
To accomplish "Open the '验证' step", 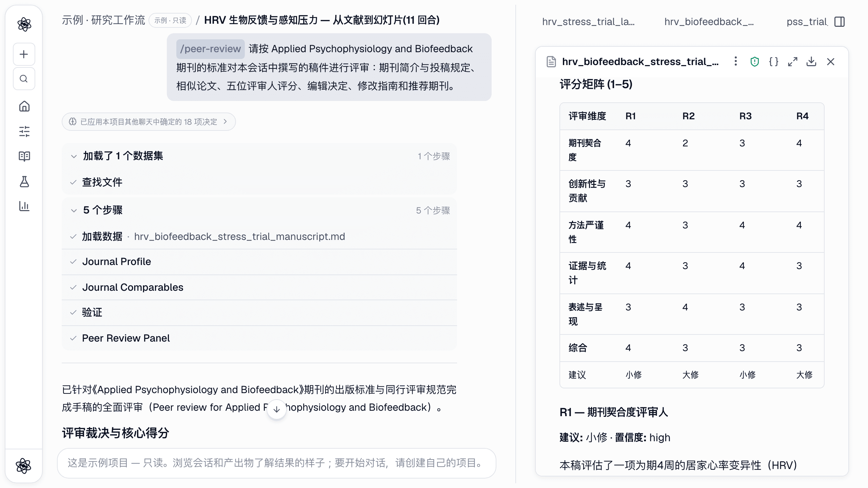I will point(259,312).
